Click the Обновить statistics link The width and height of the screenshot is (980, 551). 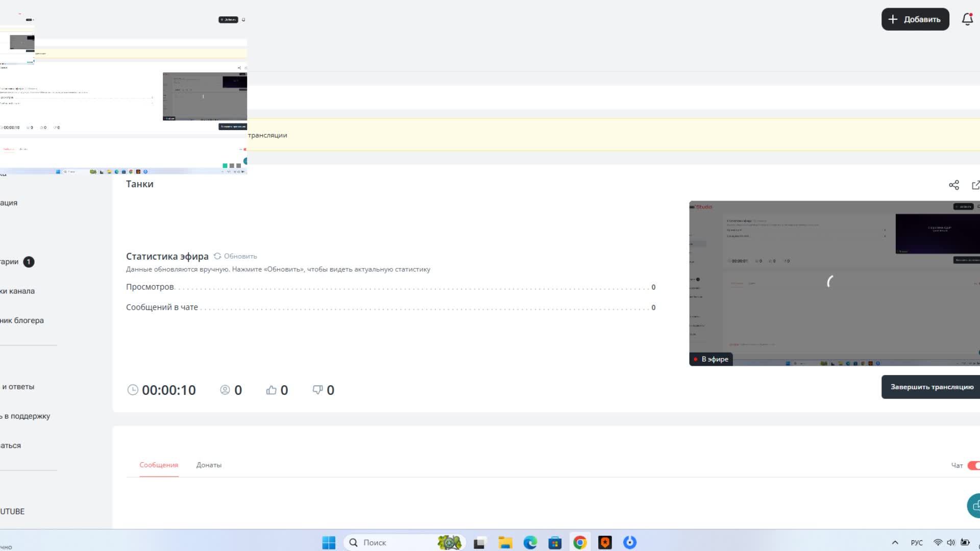pos(240,256)
